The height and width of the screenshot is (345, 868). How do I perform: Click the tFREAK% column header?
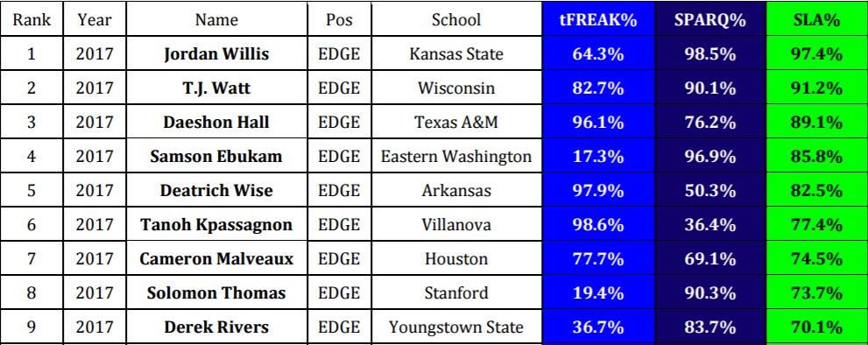coord(598,19)
